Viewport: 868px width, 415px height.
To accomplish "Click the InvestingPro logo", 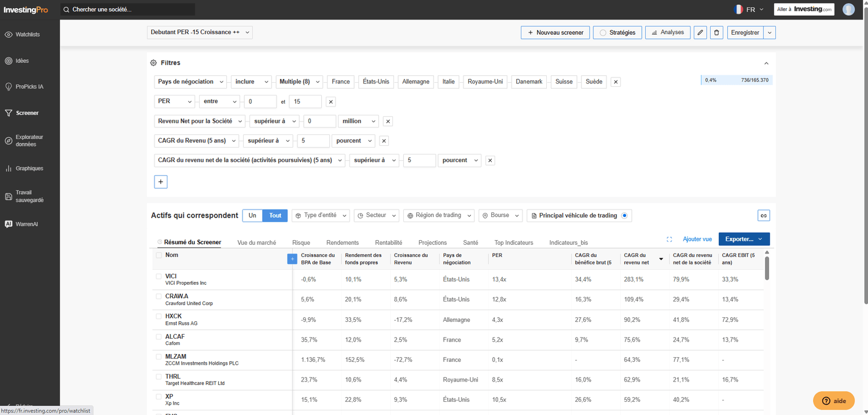I will click(x=25, y=10).
